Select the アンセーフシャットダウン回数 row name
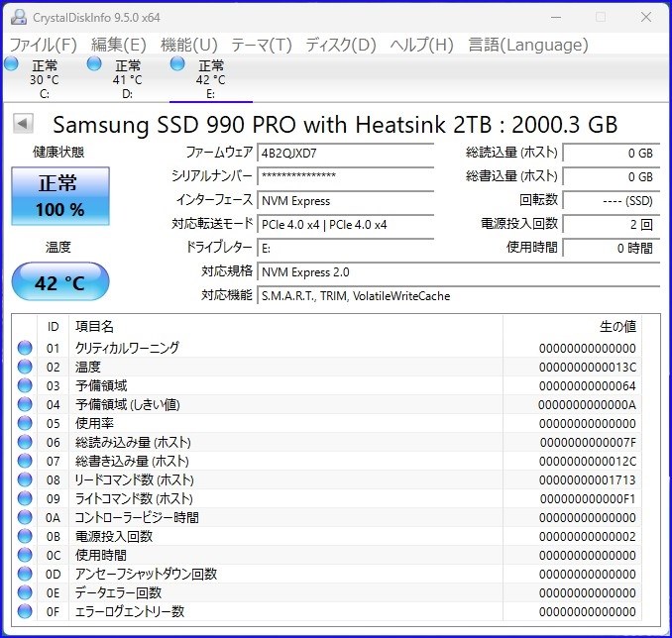 (x=146, y=574)
